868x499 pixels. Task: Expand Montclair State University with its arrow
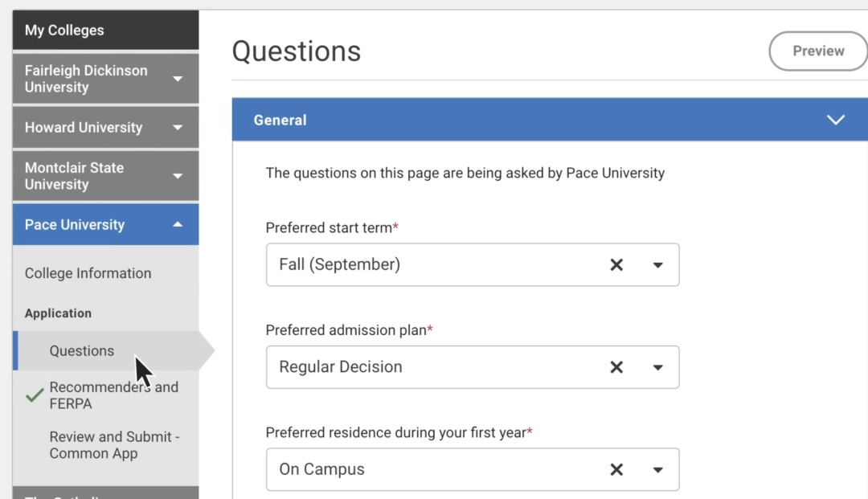point(178,177)
